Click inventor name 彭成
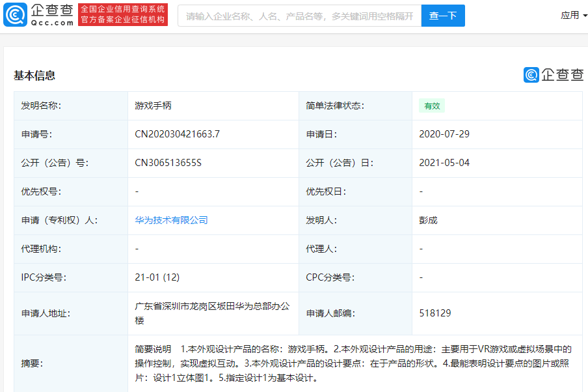 pyautogui.click(x=428, y=220)
